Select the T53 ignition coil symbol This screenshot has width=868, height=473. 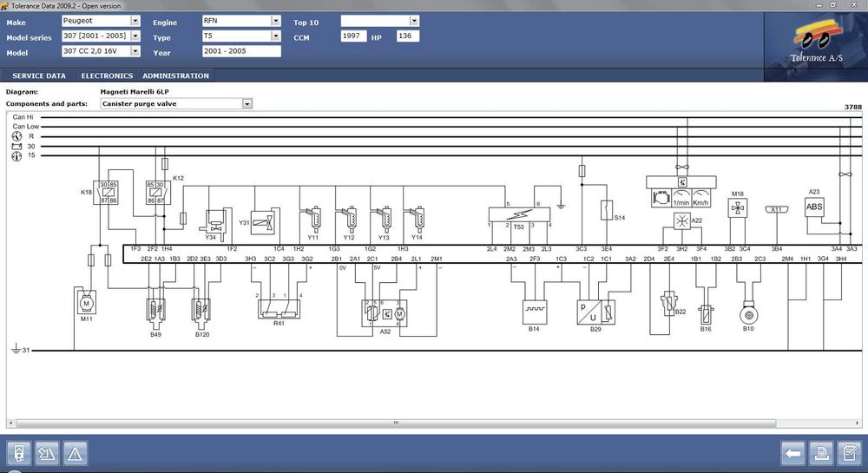[x=519, y=214]
